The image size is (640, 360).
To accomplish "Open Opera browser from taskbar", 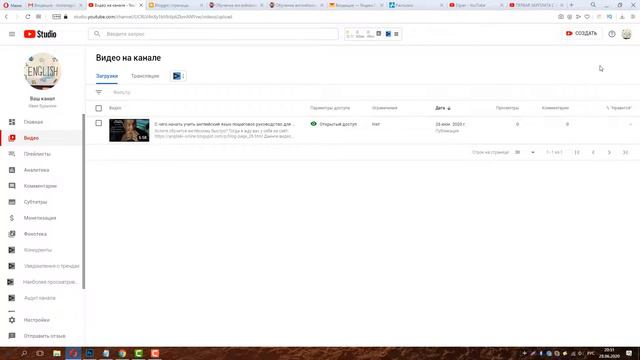I will (73, 353).
